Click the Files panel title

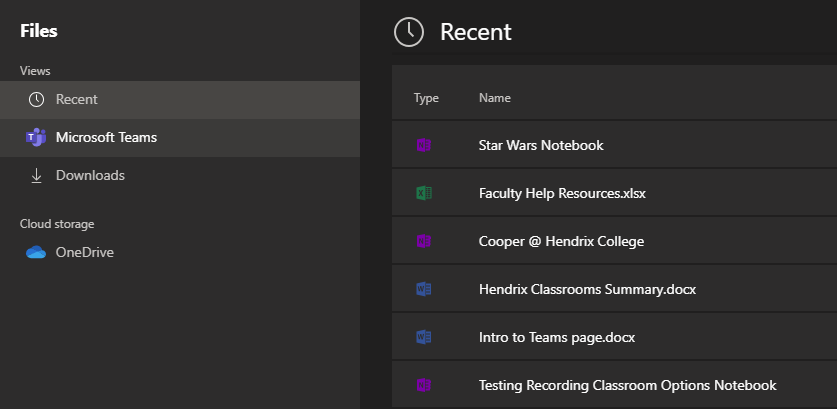pyautogui.click(x=38, y=31)
